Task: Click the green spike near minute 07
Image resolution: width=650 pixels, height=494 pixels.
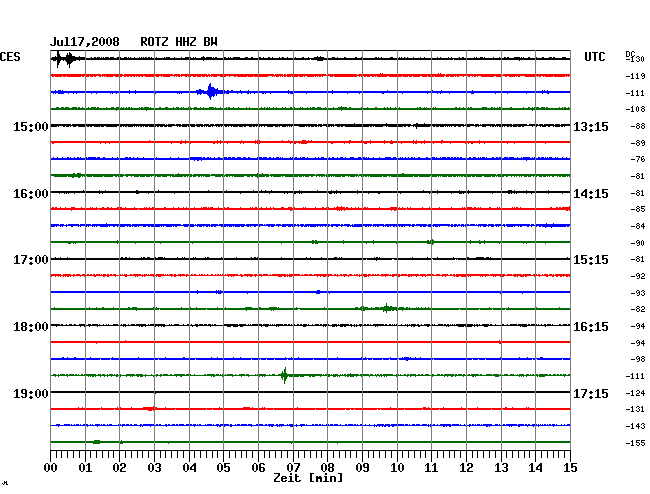Action: coord(284,375)
